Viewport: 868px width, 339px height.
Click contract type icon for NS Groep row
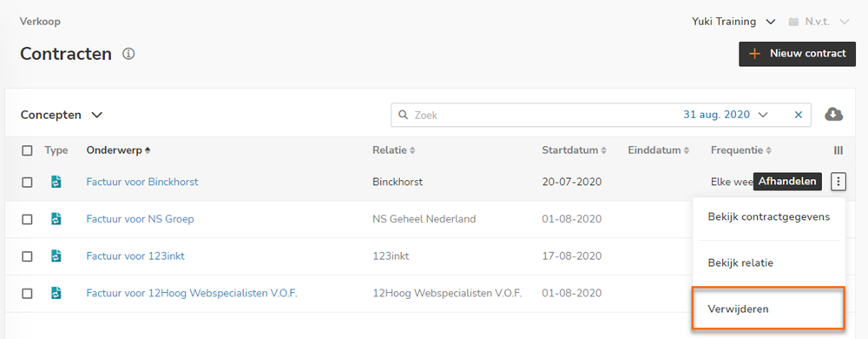pyautogui.click(x=56, y=219)
